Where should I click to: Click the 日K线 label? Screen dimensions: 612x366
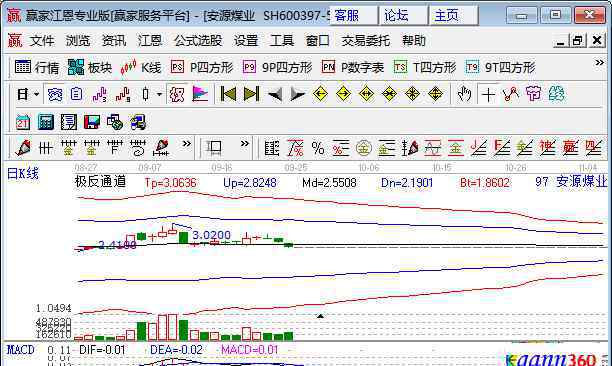pos(23,173)
